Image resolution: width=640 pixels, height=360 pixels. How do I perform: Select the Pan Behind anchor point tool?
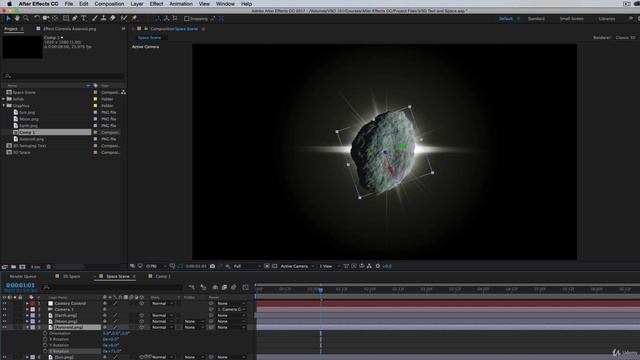click(55, 18)
